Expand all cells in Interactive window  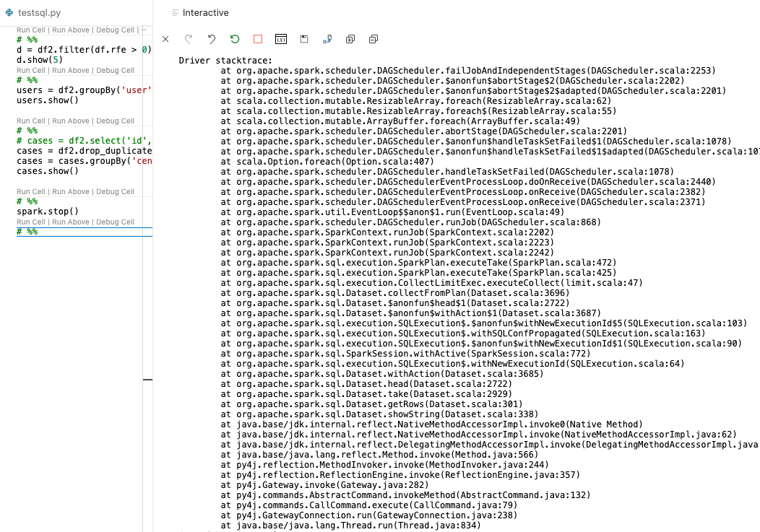(350, 39)
